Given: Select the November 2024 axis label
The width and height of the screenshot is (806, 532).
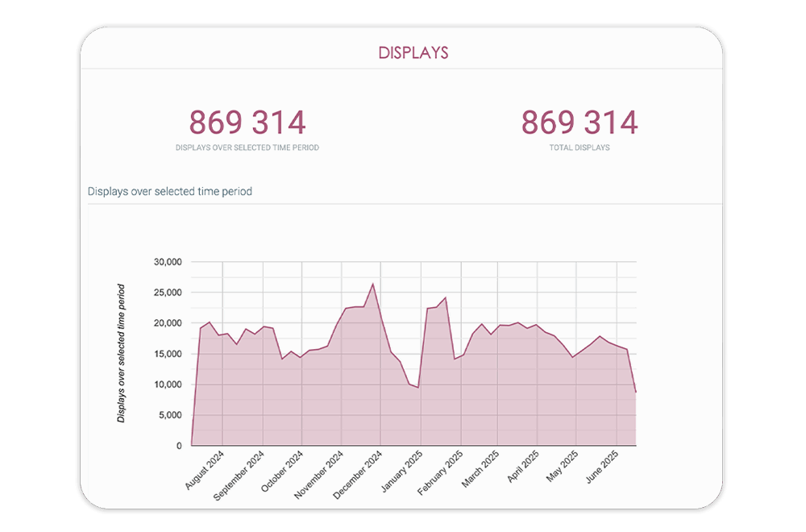Looking at the screenshot, I should click(320, 474).
